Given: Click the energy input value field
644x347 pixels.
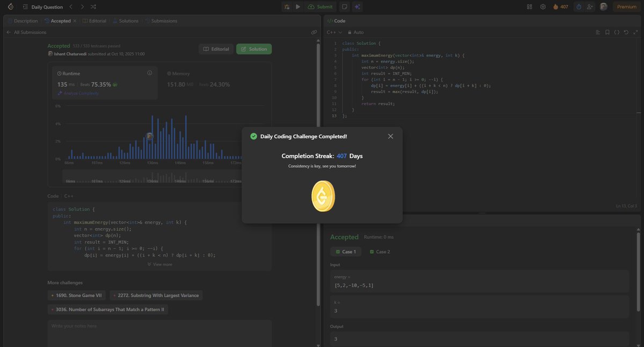Looking at the screenshot, I should pos(479,281).
